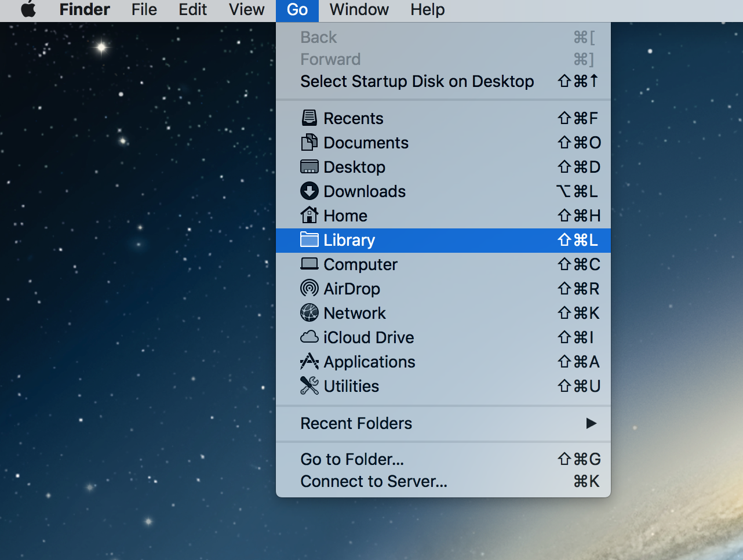Select the Documents label
This screenshot has height=560, width=743.
(x=366, y=143)
